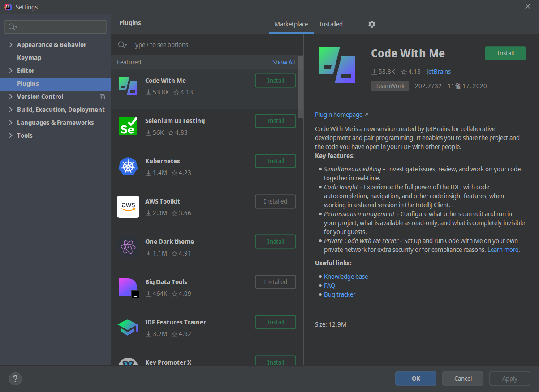Screen dimensions: 539x392
Task: Click the One Dark theme name
Action: 170,242
